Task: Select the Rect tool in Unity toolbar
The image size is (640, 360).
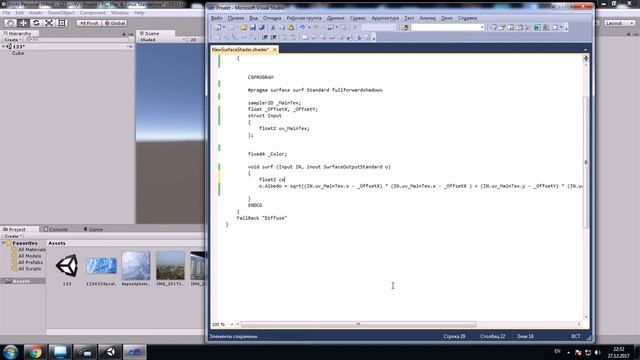Action: pyautogui.click(x=62, y=23)
